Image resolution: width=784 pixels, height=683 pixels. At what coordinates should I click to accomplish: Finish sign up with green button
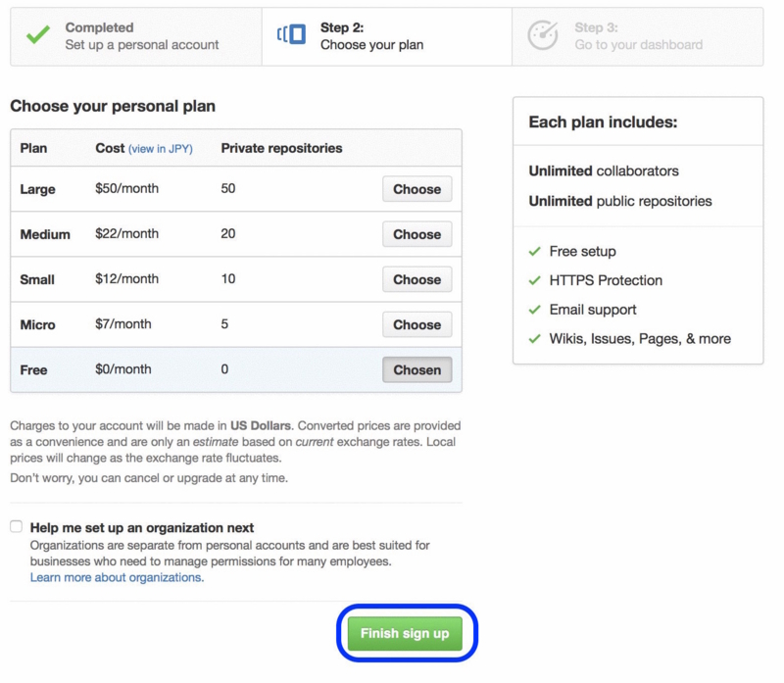[x=405, y=633]
